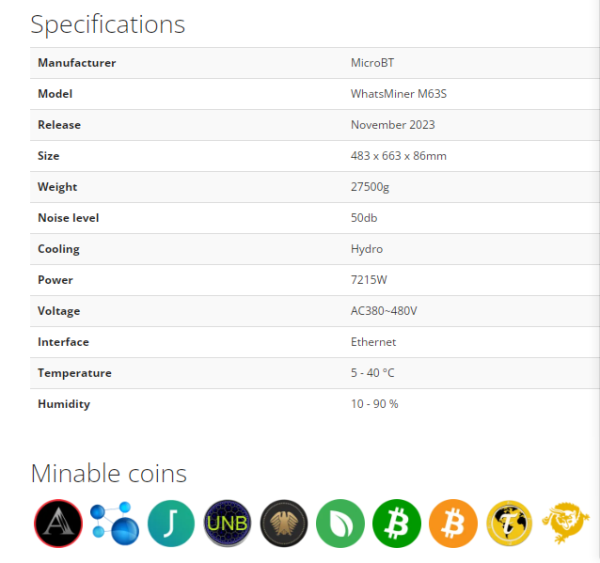Viewport: 600px width, 563px height.
Task: Open the orange Bitcoin icon
Action: tap(453, 523)
